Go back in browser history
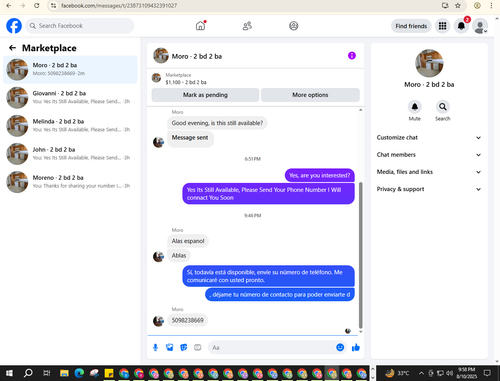The height and width of the screenshot is (381, 500). coord(9,6)
